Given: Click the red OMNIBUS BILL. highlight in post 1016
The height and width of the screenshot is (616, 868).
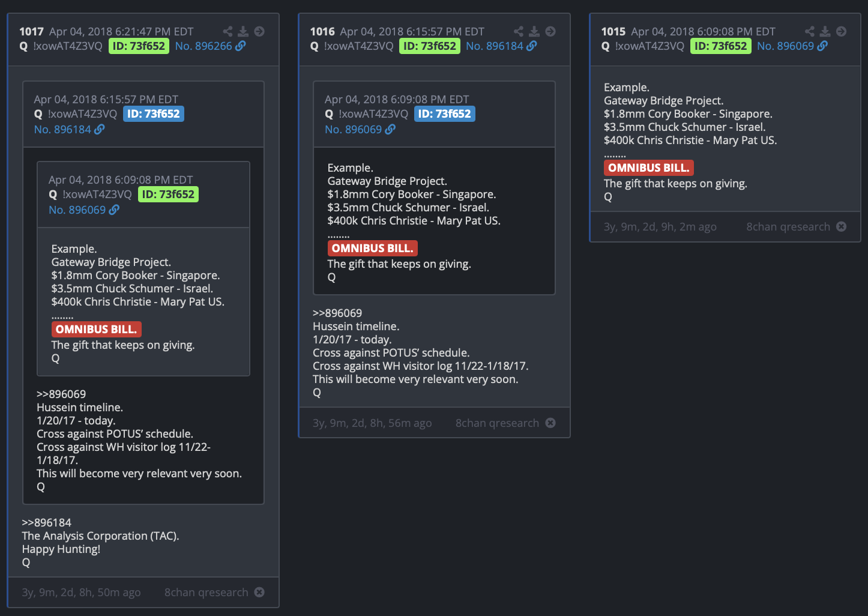Looking at the screenshot, I should 373,248.
